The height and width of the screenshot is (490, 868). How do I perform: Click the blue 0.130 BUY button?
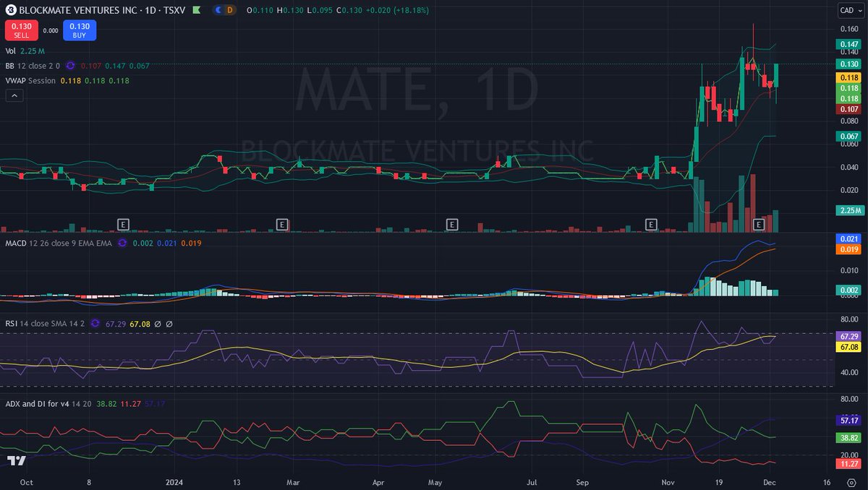79,30
